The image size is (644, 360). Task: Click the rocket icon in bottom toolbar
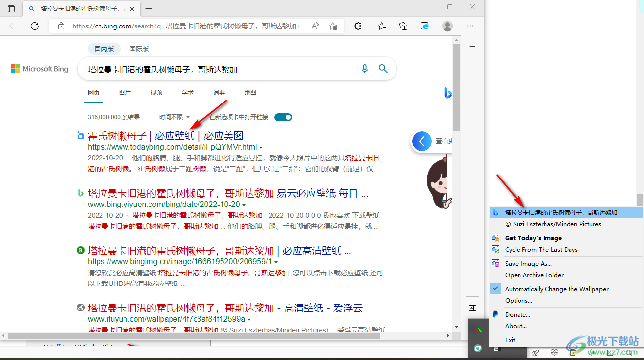536,352
